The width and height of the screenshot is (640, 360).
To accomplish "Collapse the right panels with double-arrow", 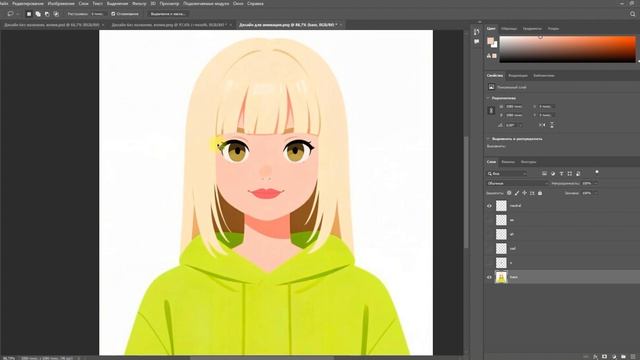I will coord(480,22).
